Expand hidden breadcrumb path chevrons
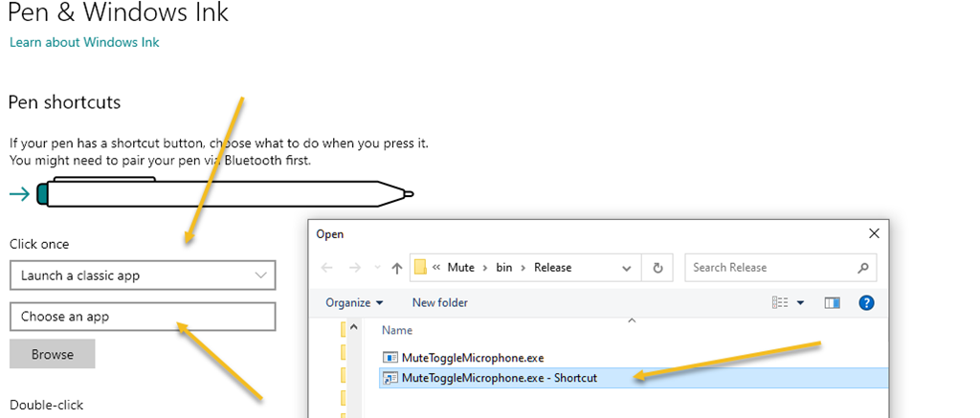This screenshot has width=980, height=418. [x=436, y=268]
